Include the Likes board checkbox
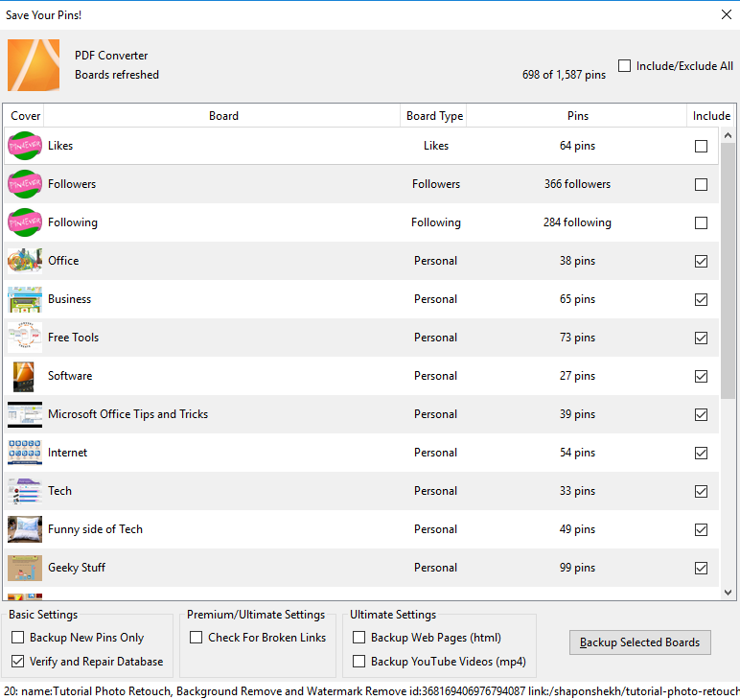 [x=702, y=146]
